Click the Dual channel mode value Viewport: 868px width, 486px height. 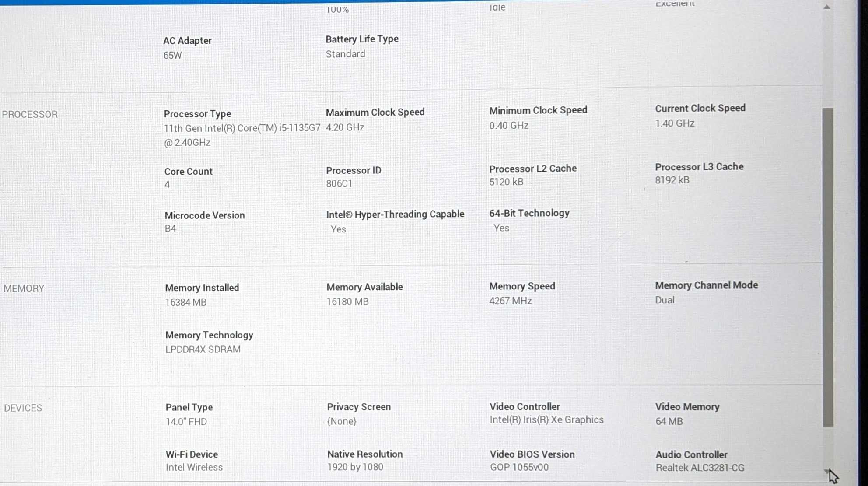pyautogui.click(x=665, y=300)
